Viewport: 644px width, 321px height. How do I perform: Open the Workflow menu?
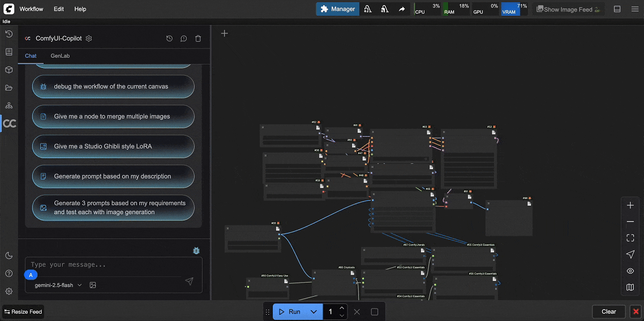(31, 9)
